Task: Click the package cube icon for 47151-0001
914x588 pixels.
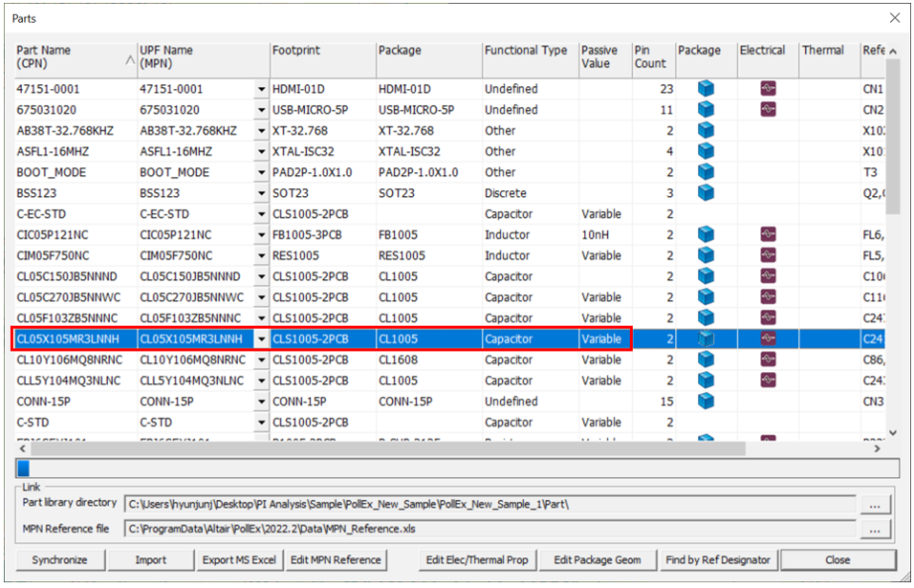Action: coord(706,89)
